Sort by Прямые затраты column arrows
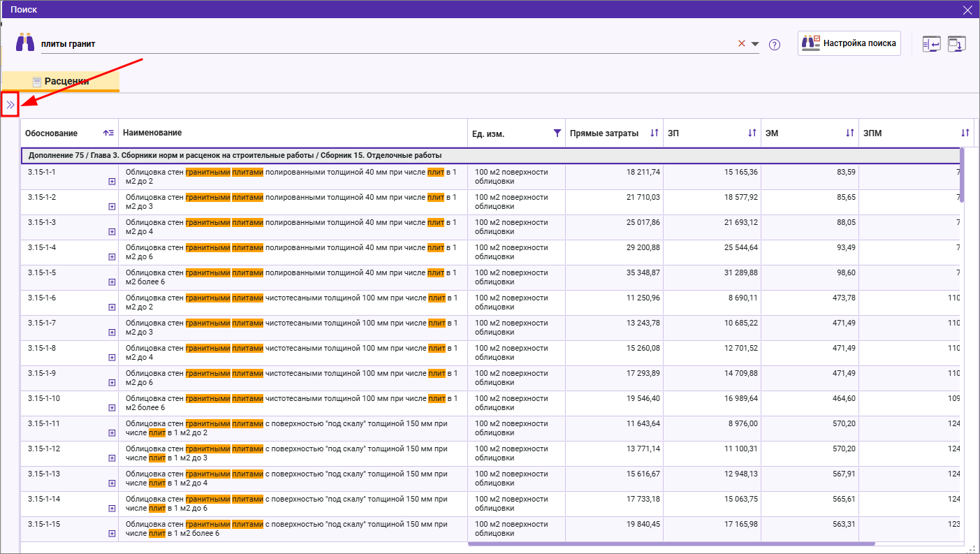 tap(654, 133)
